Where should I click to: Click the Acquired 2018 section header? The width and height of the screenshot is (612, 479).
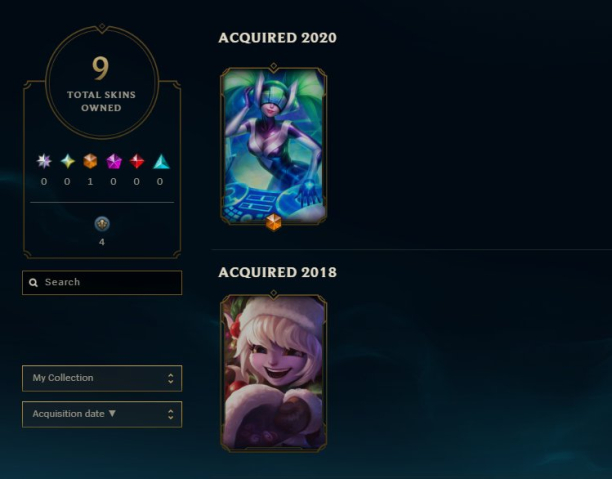click(x=277, y=272)
